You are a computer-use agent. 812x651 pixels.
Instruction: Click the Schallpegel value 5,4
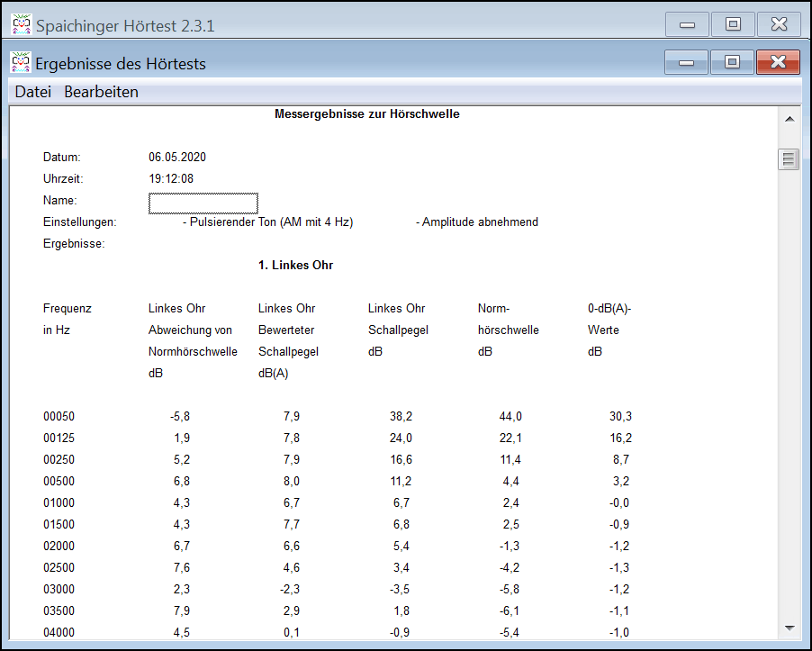401,546
